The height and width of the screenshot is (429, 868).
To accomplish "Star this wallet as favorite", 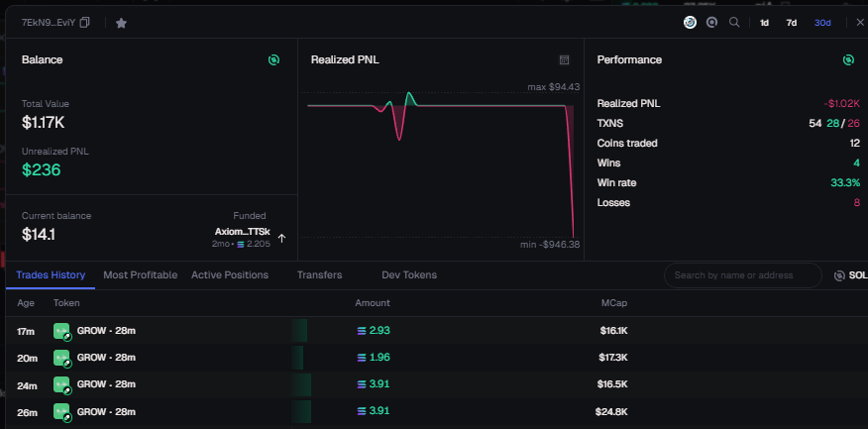I will tap(121, 23).
